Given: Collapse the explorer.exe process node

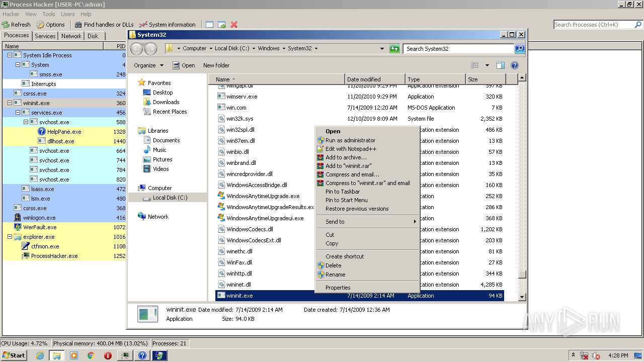Looking at the screenshot, I should (x=10, y=237).
